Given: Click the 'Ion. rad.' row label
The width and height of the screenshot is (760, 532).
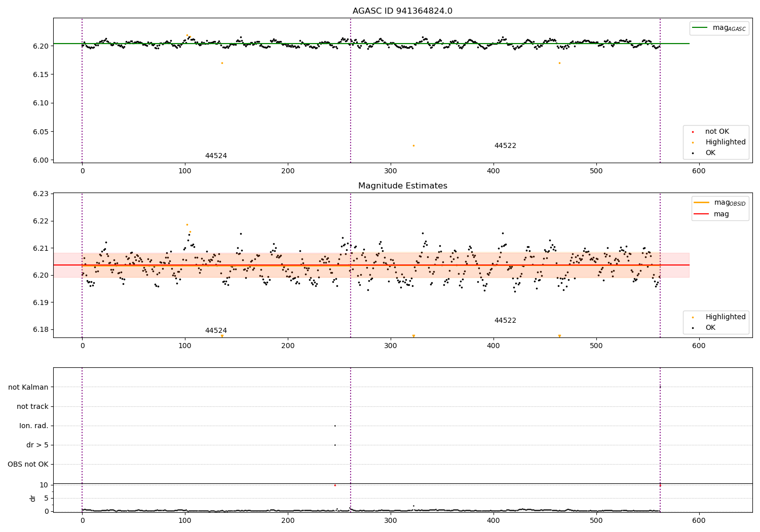Looking at the screenshot, I should point(34,426).
